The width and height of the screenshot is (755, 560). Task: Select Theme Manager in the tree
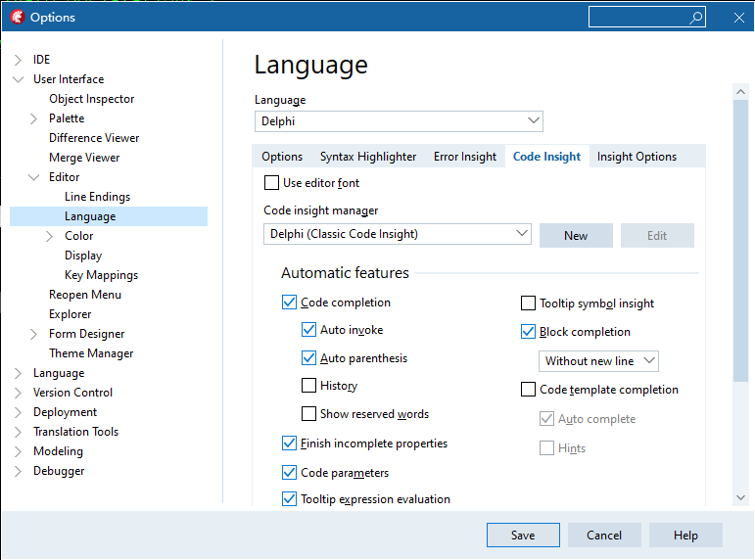[x=91, y=353]
